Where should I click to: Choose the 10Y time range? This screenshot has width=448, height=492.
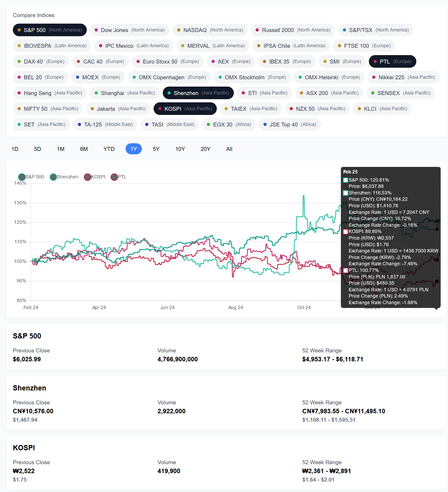(180, 149)
